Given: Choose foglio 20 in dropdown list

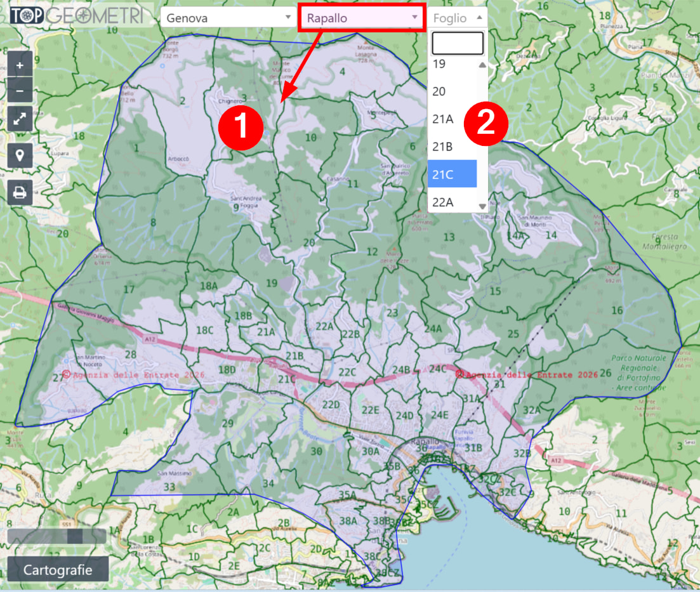Looking at the screenshot, I should (x=452, y=91).
